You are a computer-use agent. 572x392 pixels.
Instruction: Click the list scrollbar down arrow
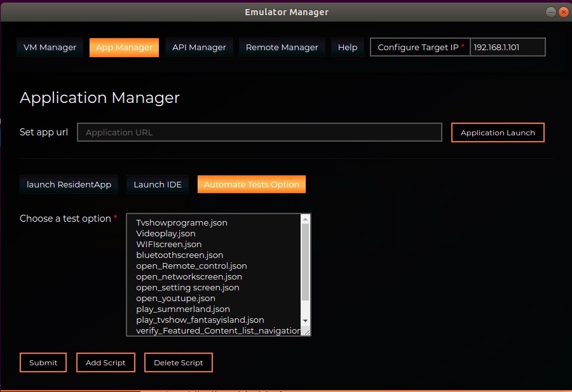coord(305,321)
